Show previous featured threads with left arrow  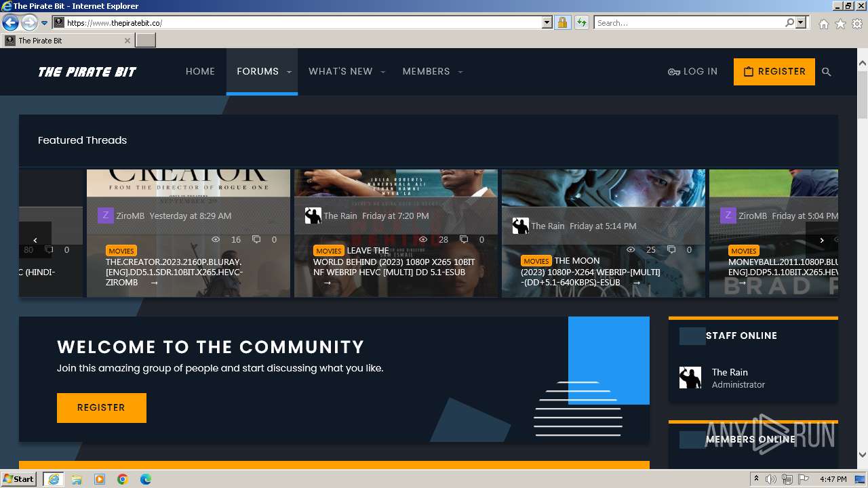pos(35,240)
